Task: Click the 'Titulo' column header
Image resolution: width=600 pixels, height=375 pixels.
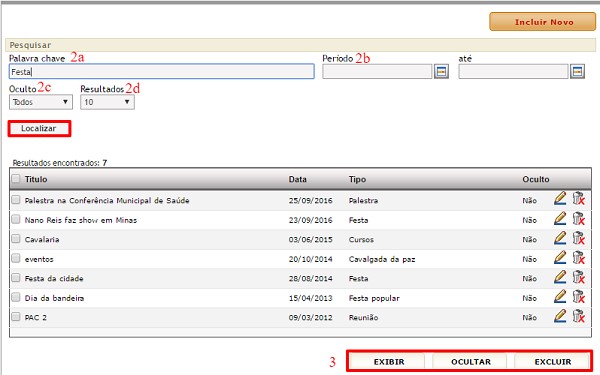Action: [x=36, y=179]
